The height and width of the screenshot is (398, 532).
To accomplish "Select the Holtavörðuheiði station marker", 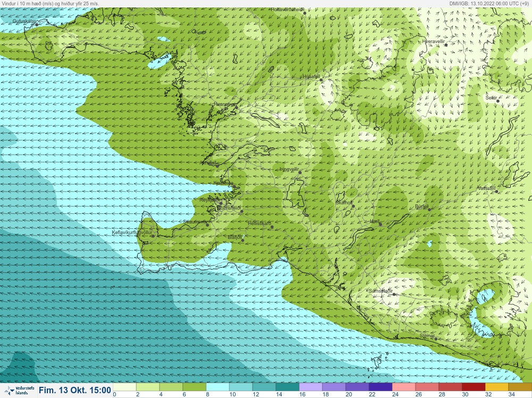I will [305, 13].
